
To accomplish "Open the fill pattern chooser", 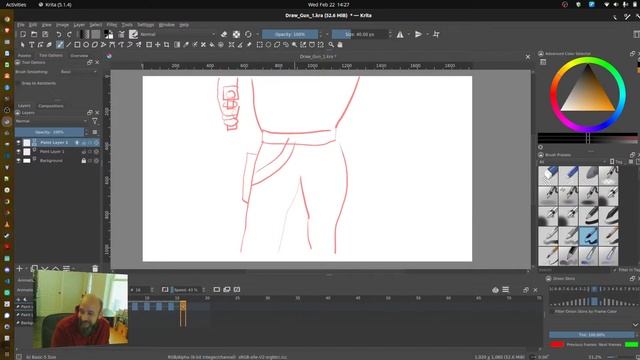I will click(96, 34).
